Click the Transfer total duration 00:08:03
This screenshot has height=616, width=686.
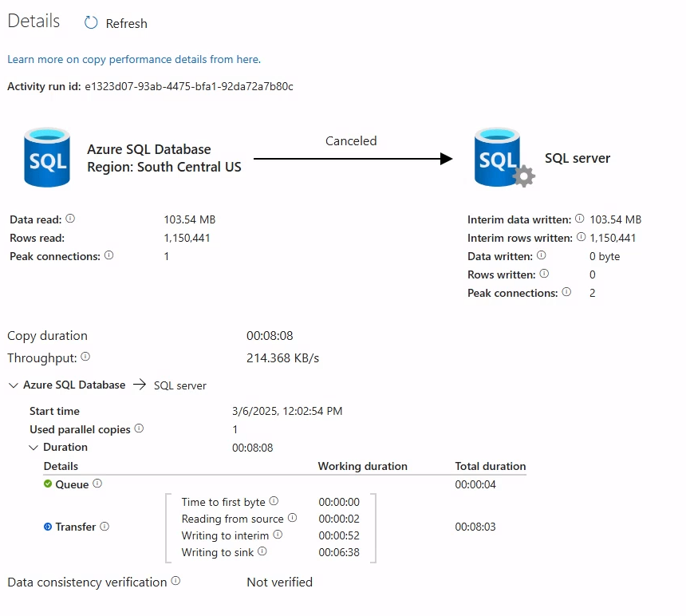[475, 527]
